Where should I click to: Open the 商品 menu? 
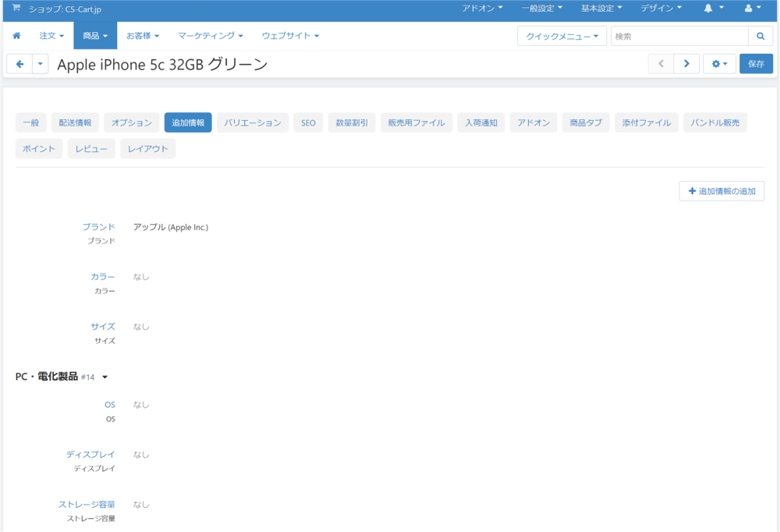tap(95, 36)
